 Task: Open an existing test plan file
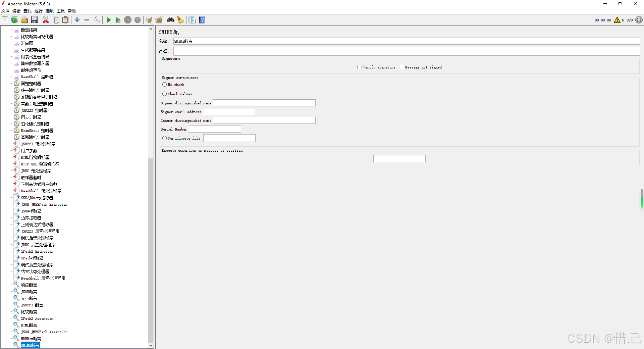tap(24, 20)
